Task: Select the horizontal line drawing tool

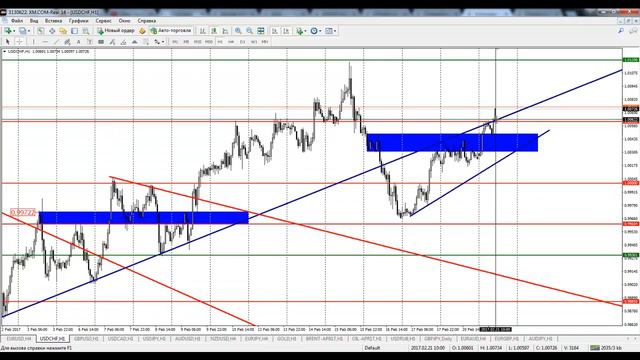Action: (45, 42)
